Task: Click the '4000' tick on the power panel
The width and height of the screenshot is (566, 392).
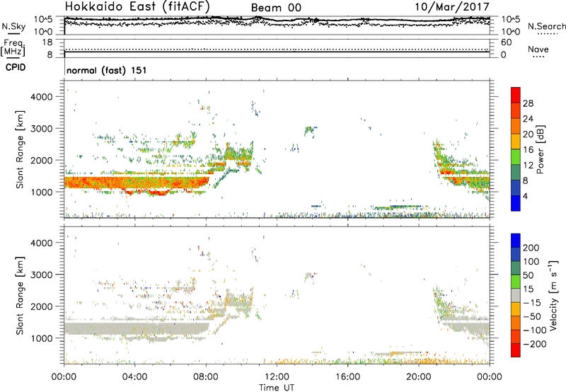Action: [x=41, y=97]
